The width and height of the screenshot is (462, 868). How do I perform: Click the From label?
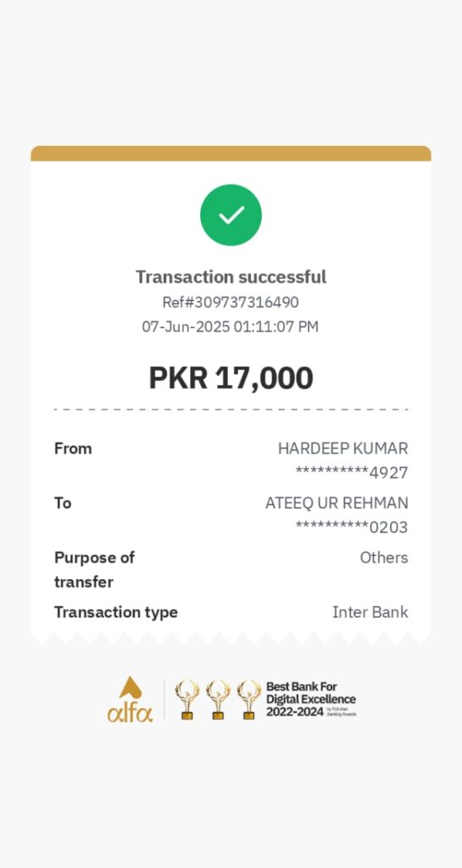[x=73, y=448]
